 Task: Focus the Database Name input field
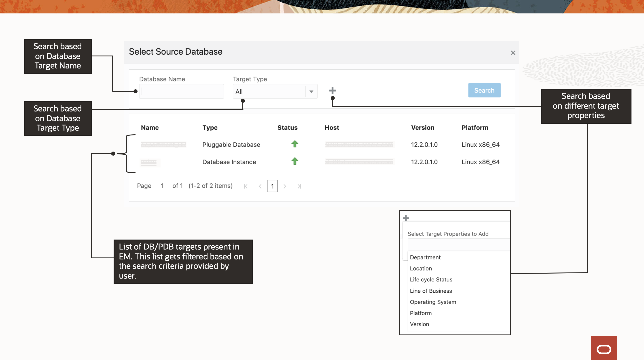click(x=182, y=92)
